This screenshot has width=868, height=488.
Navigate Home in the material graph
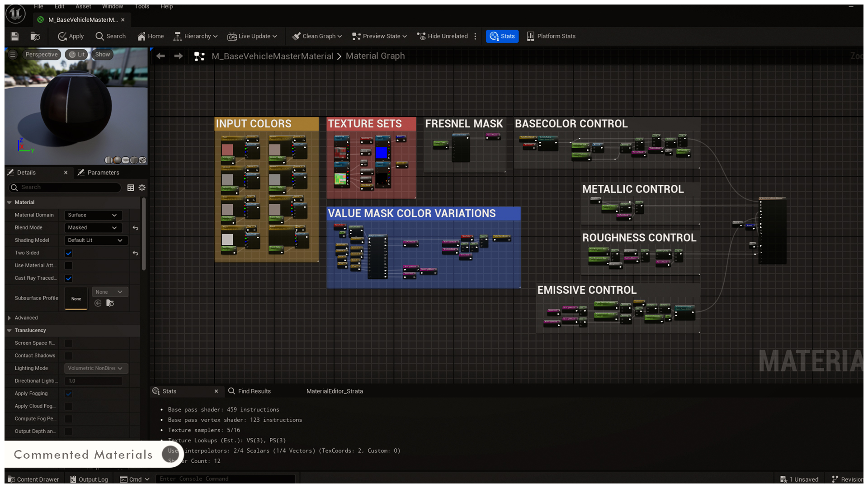pyautogui.click(x=150, y=36)
